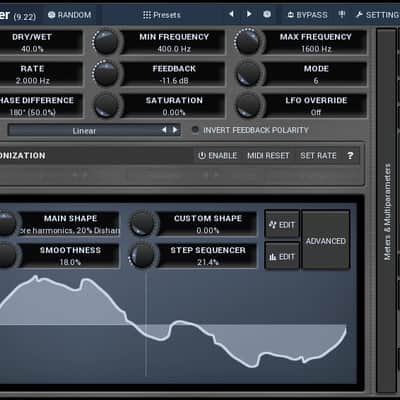
Task: Adjust the LFO Override knob
Action: click(x=248, y=105)
